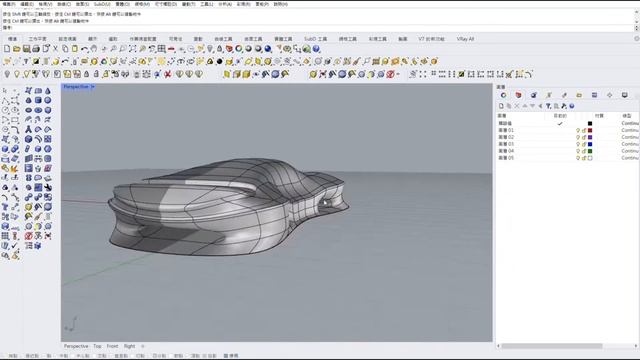Open the yellow folder panel tab icon
This screenshot has height=360, width=640.
pyautogui.click(x=579, y=95)
